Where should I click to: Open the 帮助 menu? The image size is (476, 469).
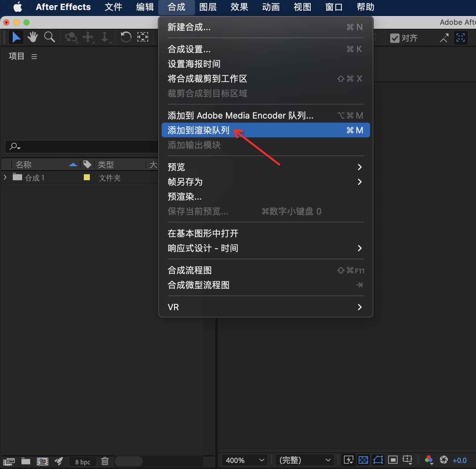pos(365,7)
